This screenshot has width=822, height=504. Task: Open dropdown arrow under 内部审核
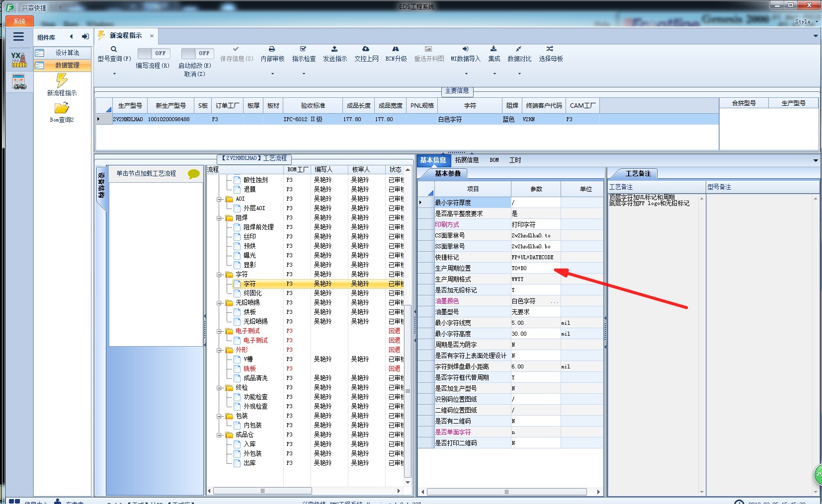(272, 74)
